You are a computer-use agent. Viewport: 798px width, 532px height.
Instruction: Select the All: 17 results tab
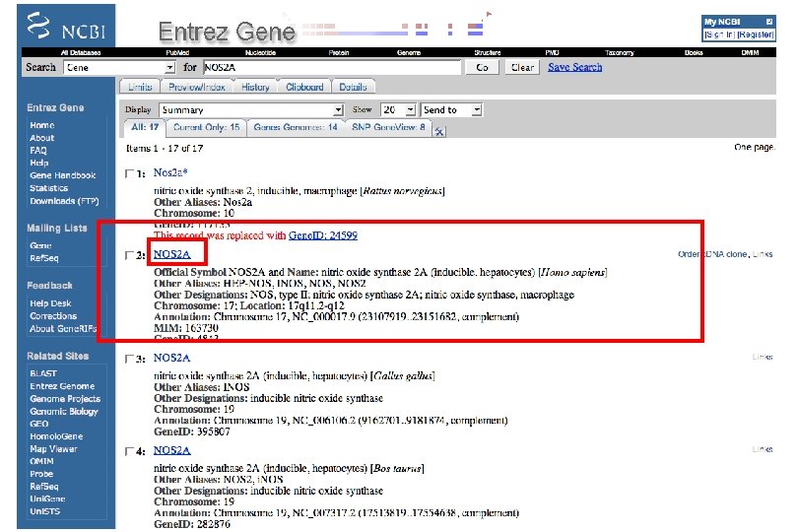145,127
